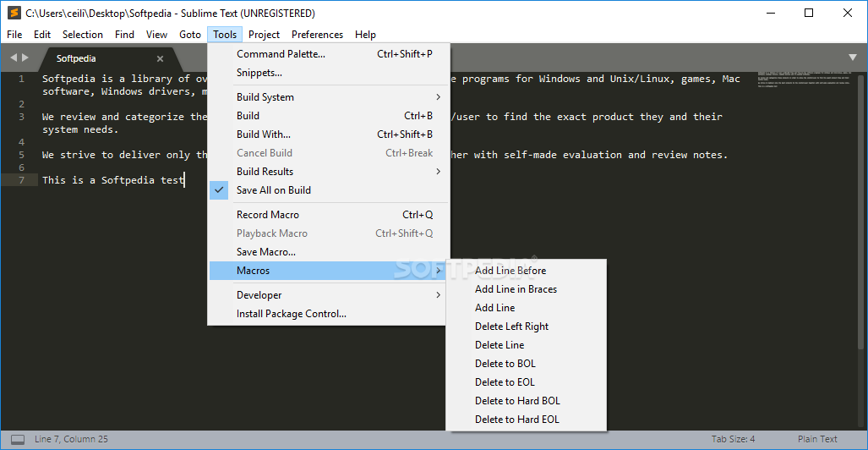Expand the Build System submenu
The width and height of the screenshot is (868, 450).
(x=329, y=97)
